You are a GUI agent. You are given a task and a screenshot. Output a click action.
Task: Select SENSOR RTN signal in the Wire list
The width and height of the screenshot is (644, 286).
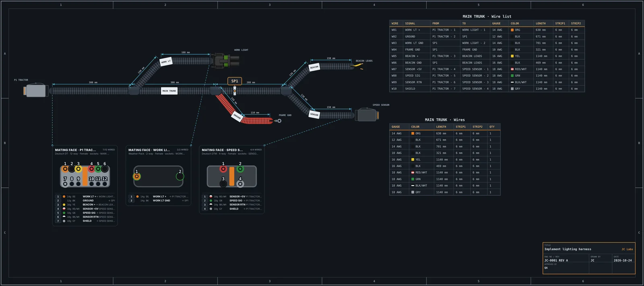click(413, 82)
